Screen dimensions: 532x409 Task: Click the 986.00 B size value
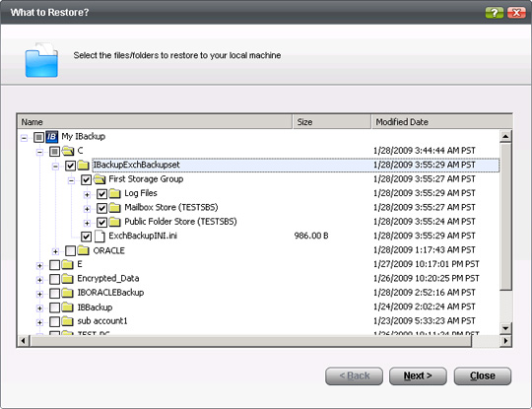pyautogui.click(x=311, y=236)
